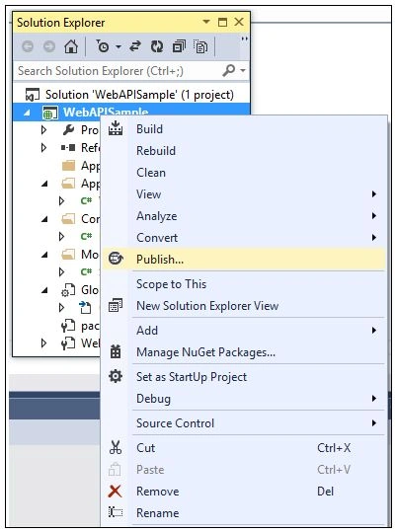
Task: Click the Collapse All icon in toolbar
Action: point(179,46)
